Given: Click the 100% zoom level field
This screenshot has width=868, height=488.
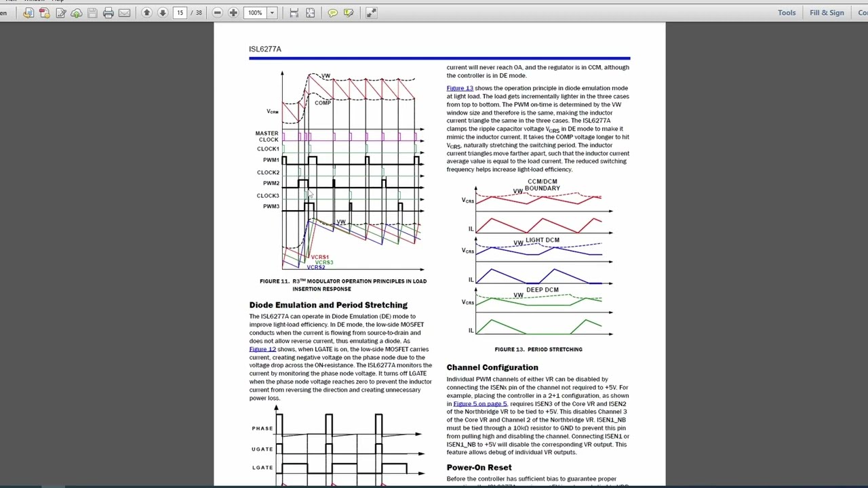Looking at the screenshot, I should point(256,13).
